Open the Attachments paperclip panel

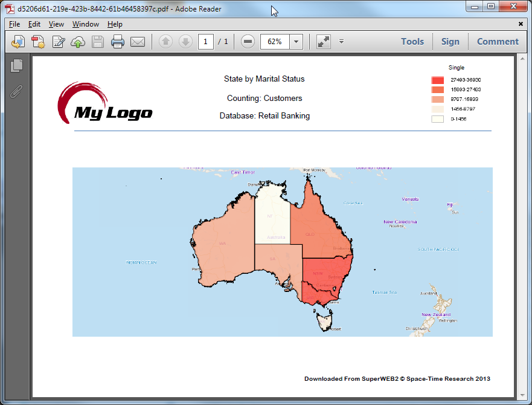pos(17,91)
